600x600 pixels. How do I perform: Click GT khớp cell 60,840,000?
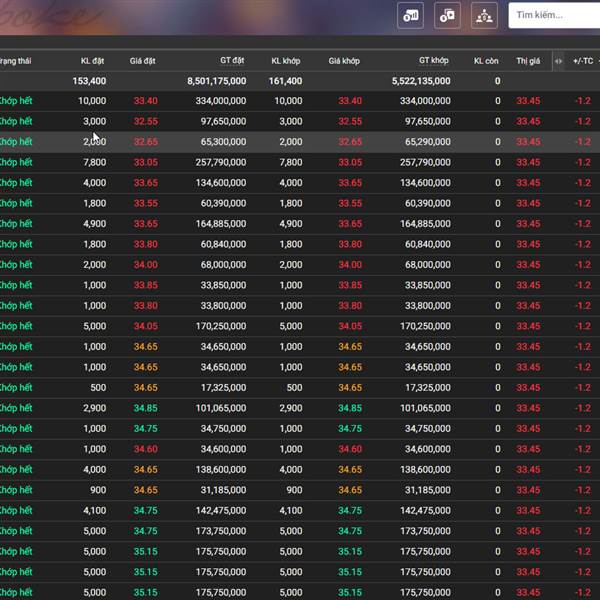point(428,244)
